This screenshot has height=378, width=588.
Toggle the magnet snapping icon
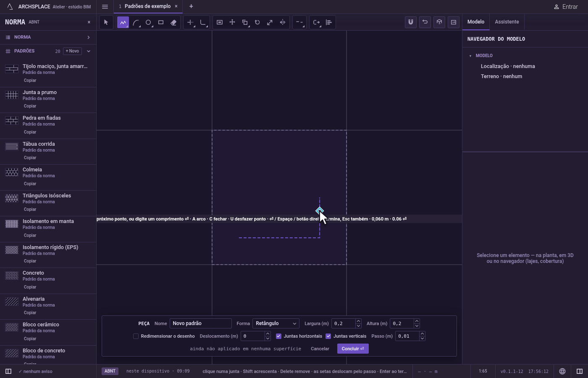pyautogui.click(x=411, y=22)
